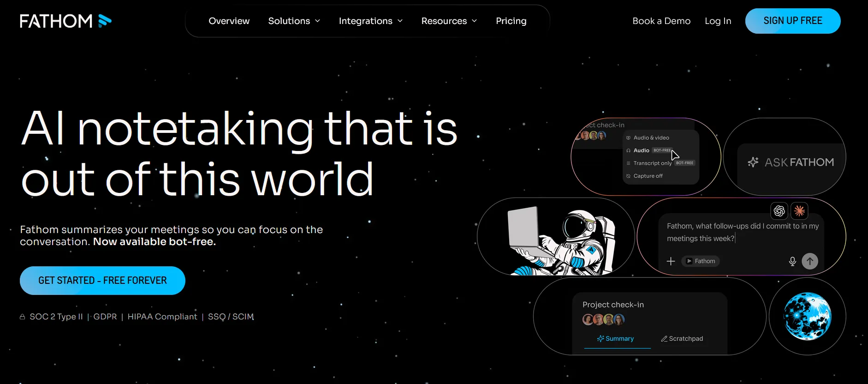Click the Book a Demo link
The width and height of the screenshot is (868, 384).
pos(661,21)
